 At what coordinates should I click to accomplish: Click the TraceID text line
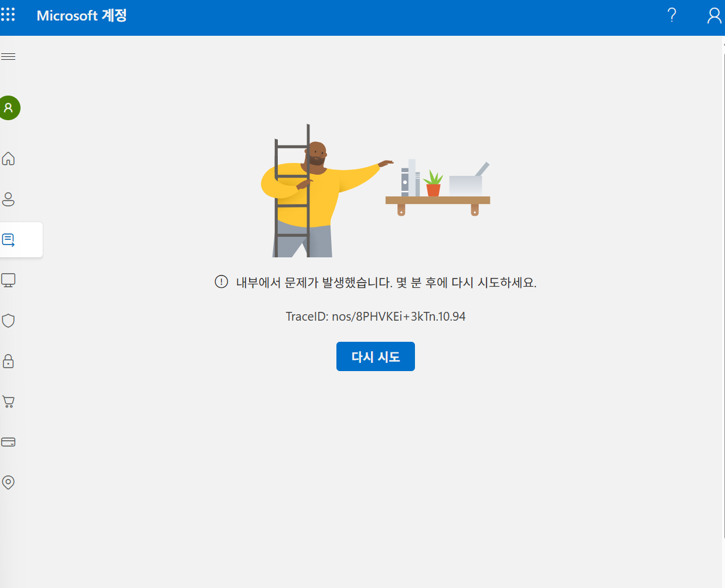click(376, 317)
